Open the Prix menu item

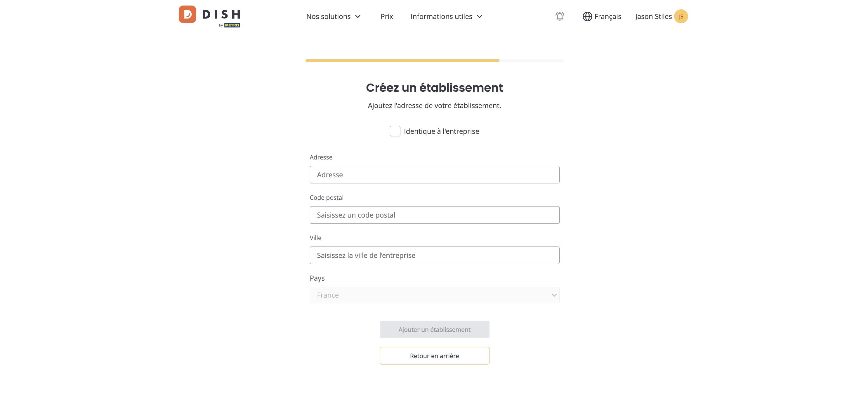point(386,17)
